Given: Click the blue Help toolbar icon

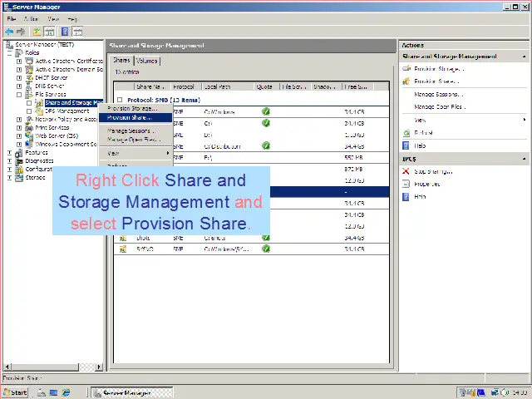Looking at the screenshot, I should [x=65, y=32].
